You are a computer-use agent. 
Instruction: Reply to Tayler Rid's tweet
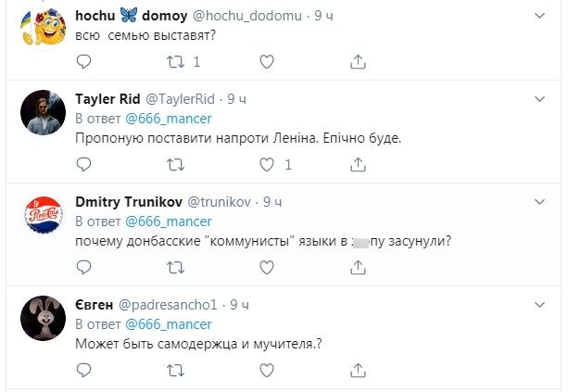84,165
